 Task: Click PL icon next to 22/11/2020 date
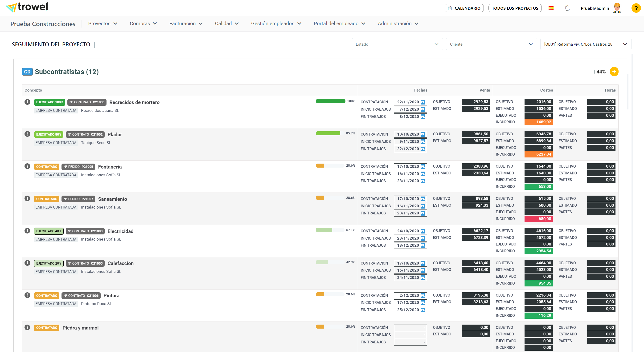click(422, 102)
